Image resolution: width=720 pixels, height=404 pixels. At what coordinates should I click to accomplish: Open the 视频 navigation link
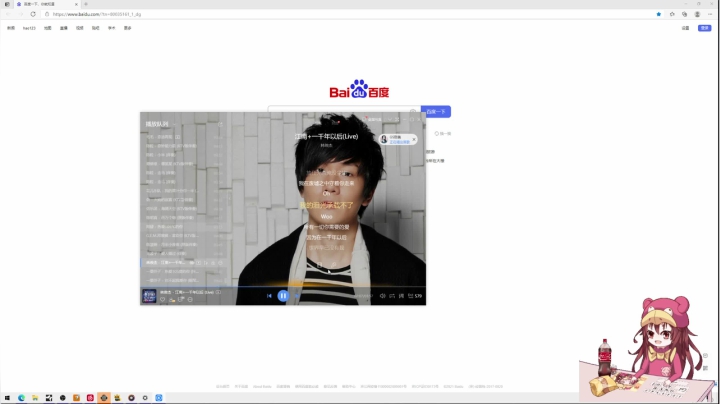(80, 28)
